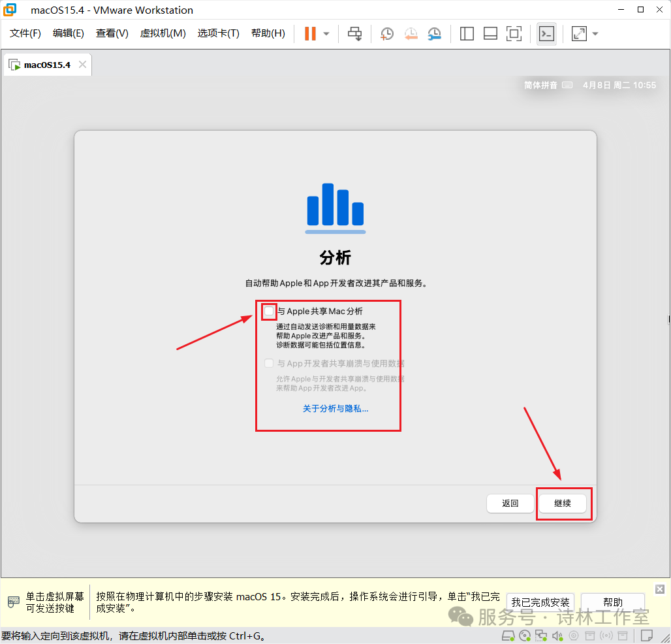Screen dimensions: 671x644
Task: Click the stretch guest display icon
Action: coord(579,33)
